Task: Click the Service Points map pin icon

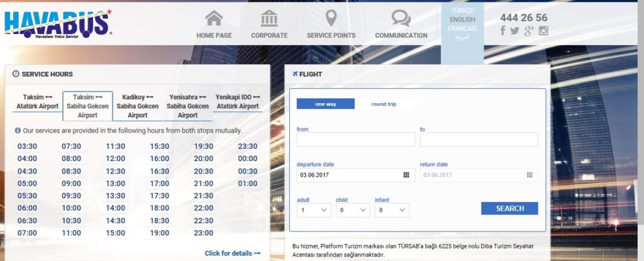Action: pyautogui.click(x=331, y=18)
